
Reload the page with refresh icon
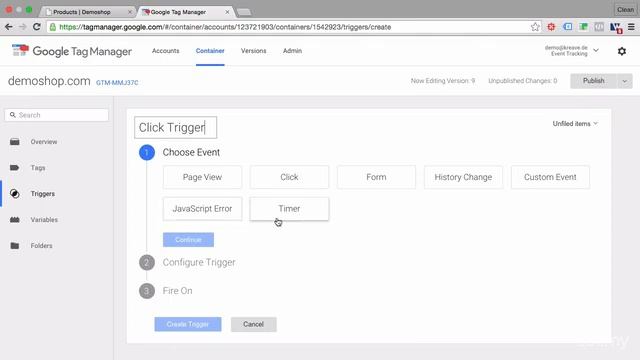click(x=36, y=27)
